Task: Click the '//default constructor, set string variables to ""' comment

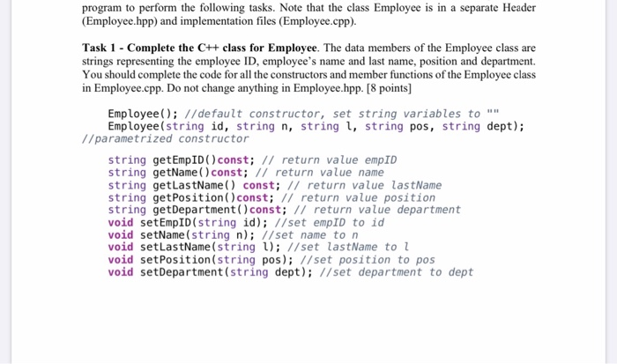Action: [342, 114]
